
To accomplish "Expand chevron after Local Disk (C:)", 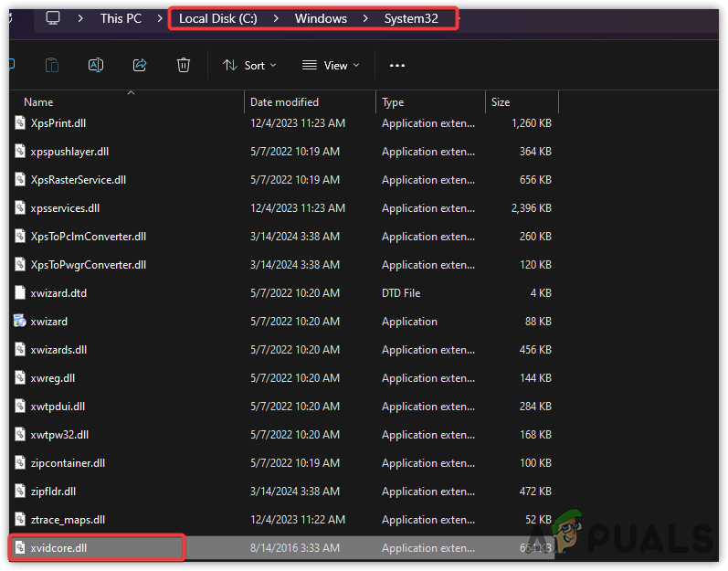I will [x=276, y=18].
